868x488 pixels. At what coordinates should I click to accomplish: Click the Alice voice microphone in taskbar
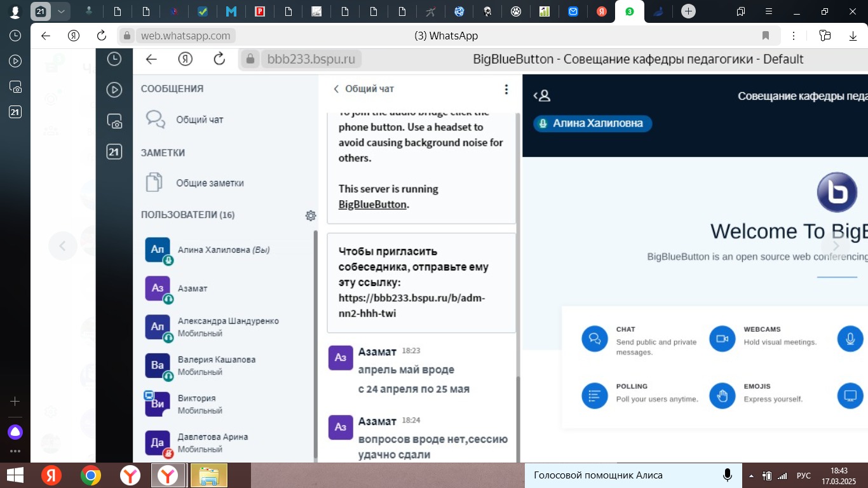[728, 475]
